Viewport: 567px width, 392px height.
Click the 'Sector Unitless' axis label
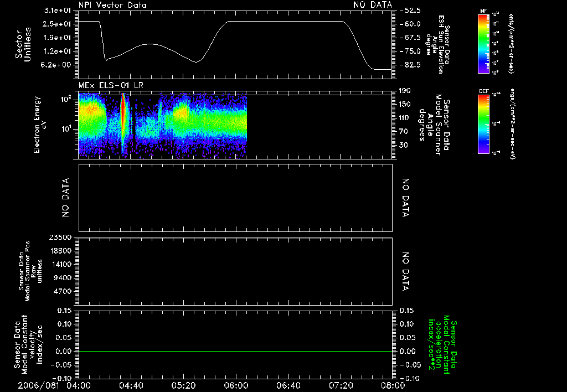click(23, 44)
